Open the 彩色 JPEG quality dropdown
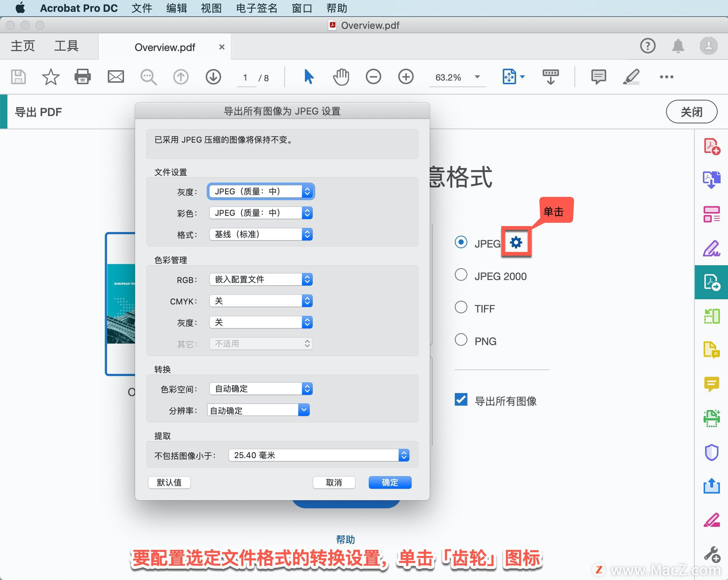Viewport: 728px width, 580px height. (x=261, y=213)
